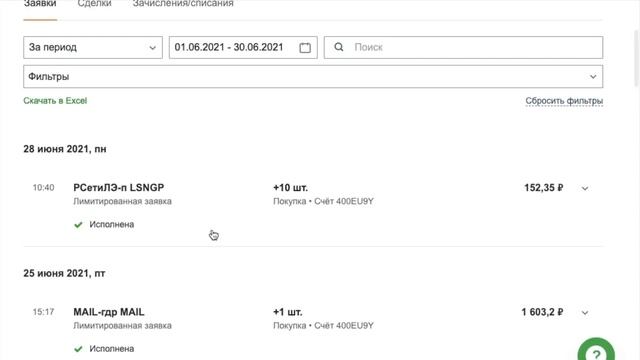The height and width of the screenshot is (360, 640).
Task: Open the green help question-mark button
Action: [x=596, y=350]
